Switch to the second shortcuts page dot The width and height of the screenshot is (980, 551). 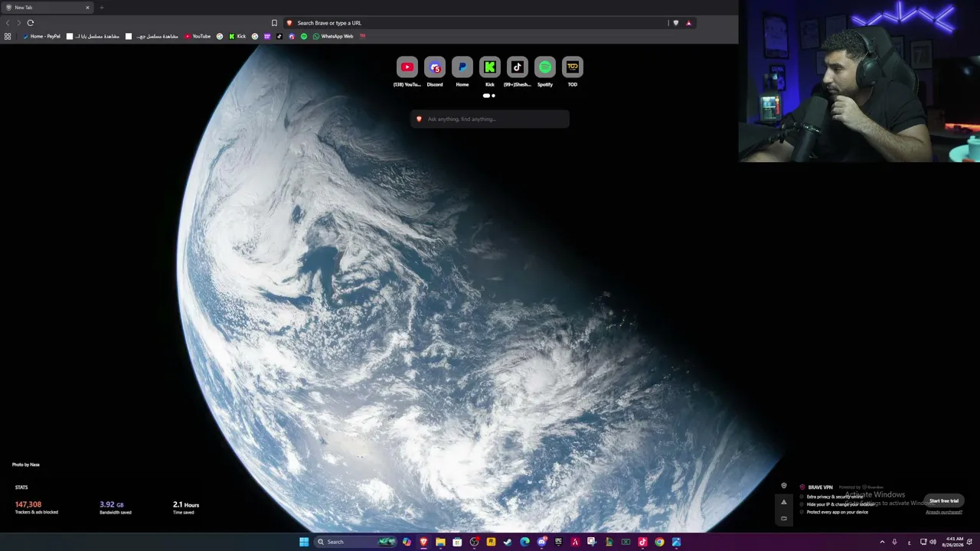coord(493,96)
